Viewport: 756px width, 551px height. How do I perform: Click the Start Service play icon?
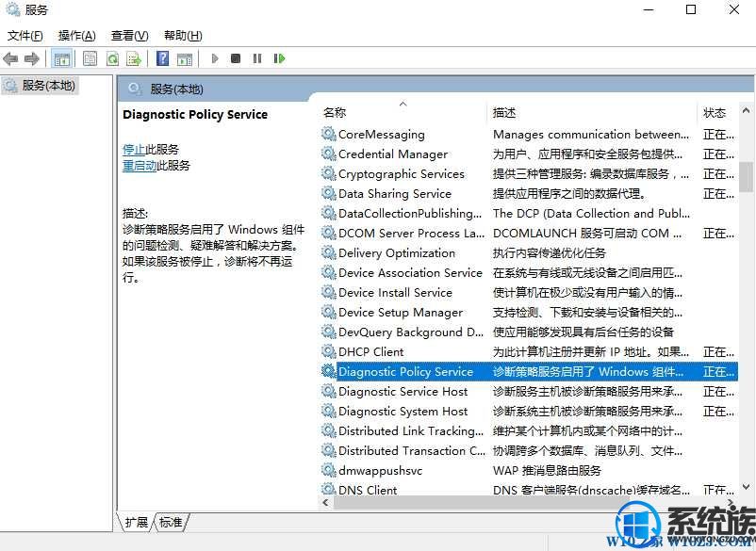coord(215,58)
